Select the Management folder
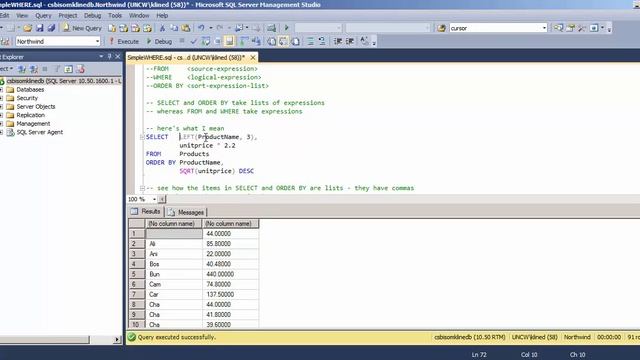This screenshot has height=360, width=640. click(x=33, y=124)
